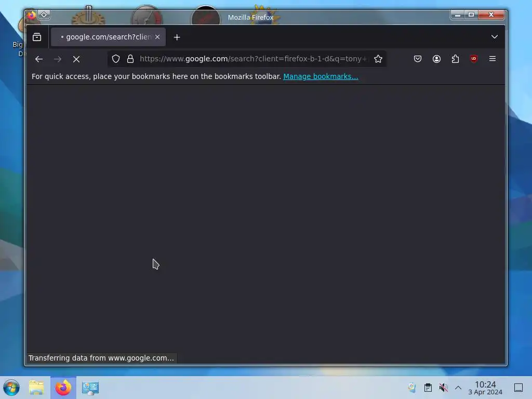Select Firefox in the taskbar
The image size is (532, 399).
[63, 388]
